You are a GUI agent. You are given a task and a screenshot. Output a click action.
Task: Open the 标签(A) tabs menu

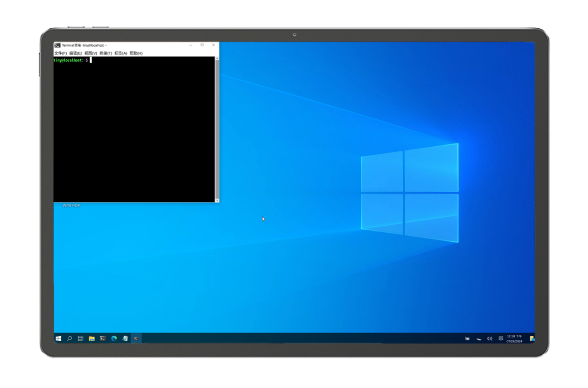pos(121,53)
